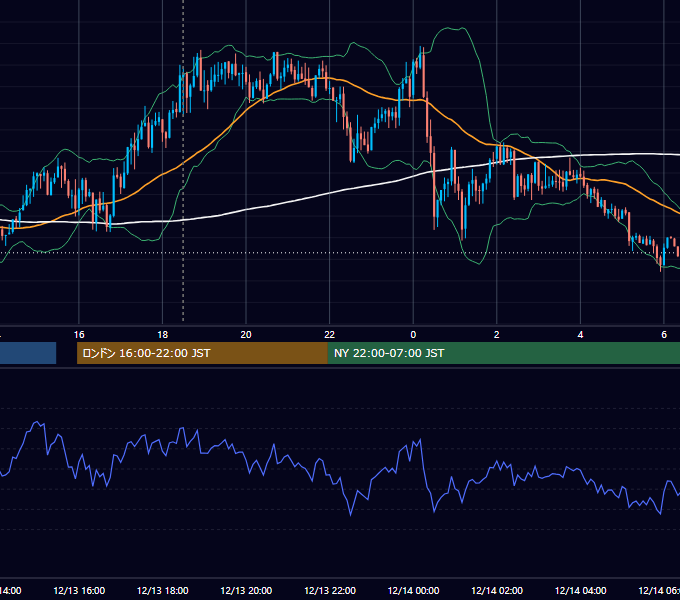Click the 16 hour label on upper axis
Screen dimensions: 680x600
click(x=79, y=334)
